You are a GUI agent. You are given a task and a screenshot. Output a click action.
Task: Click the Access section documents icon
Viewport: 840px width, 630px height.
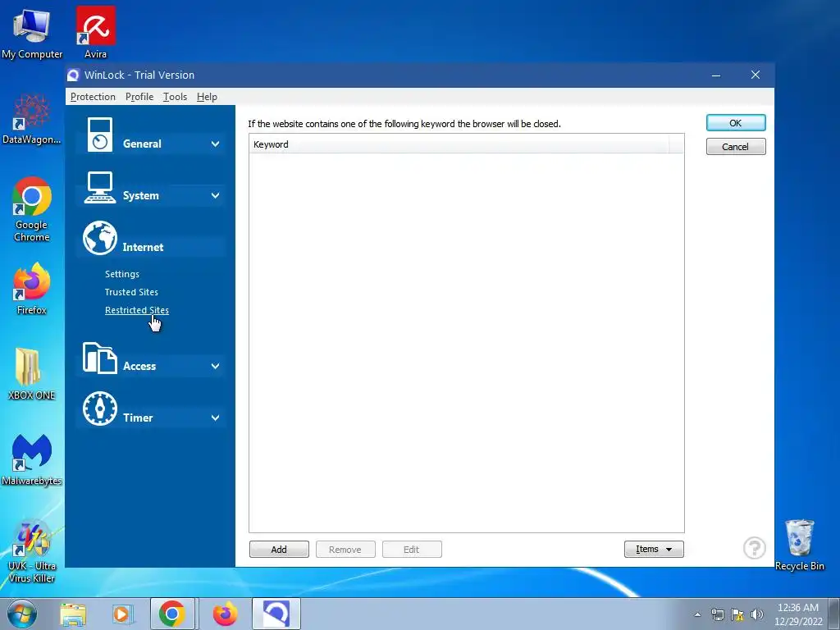(99, 358)
